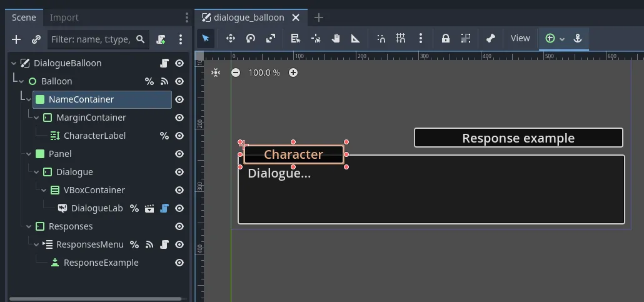Click Balloon's unique name percent icon
The width and height of the screenshot is (644, 302).
pos(149,81)
